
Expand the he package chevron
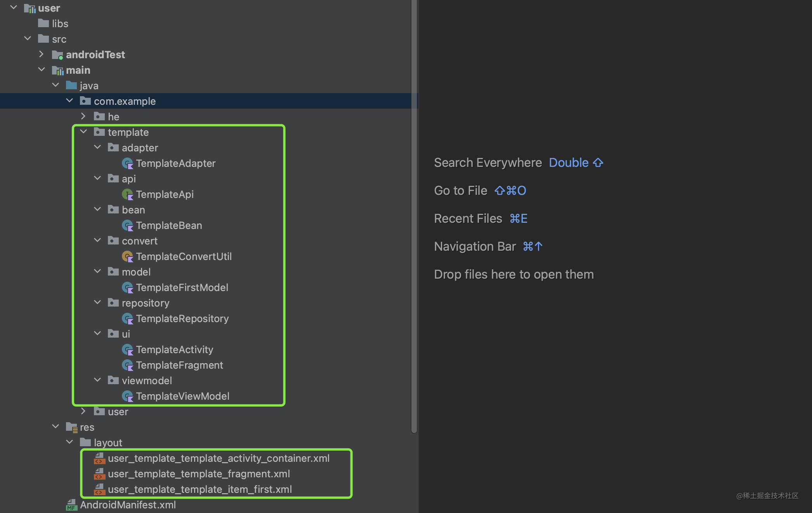click(x=83, y=116)
